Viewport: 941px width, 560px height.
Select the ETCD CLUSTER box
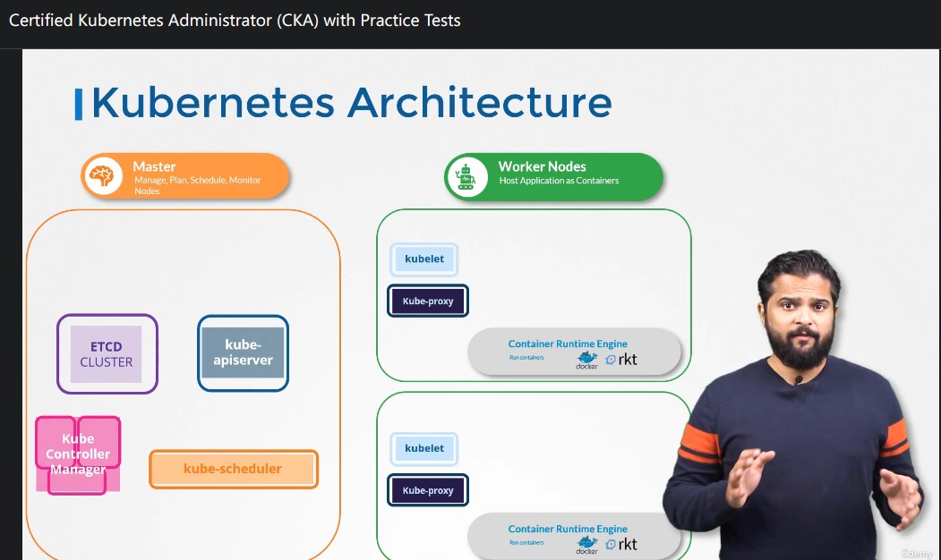coord(107,353)
